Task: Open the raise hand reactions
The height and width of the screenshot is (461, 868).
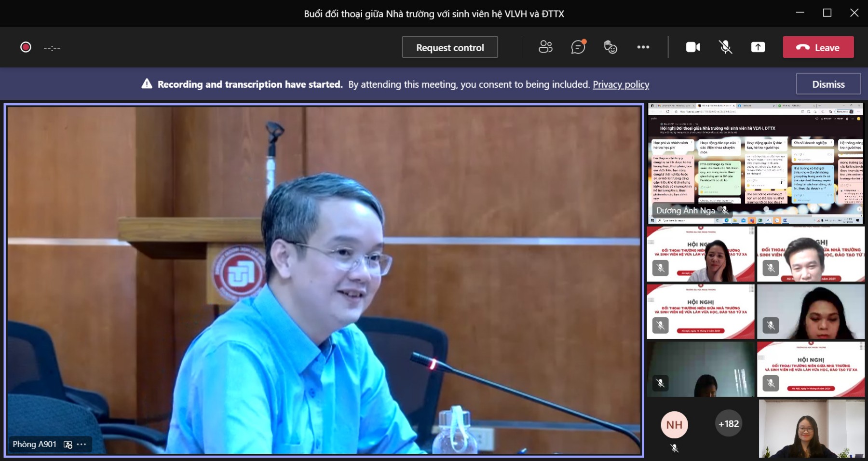Action: coord(610,47)
